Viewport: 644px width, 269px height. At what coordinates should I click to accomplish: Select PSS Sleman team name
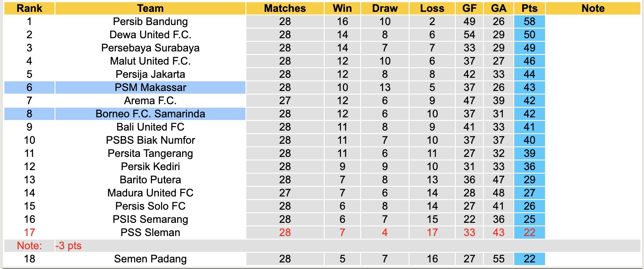[150, 233]
